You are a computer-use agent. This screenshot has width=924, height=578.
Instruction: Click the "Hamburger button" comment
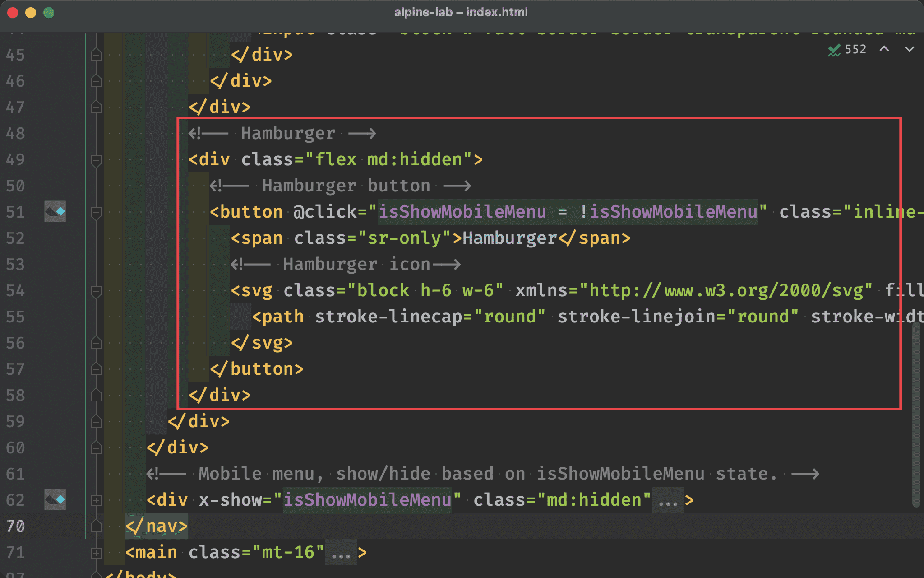(x=341, y=186)
